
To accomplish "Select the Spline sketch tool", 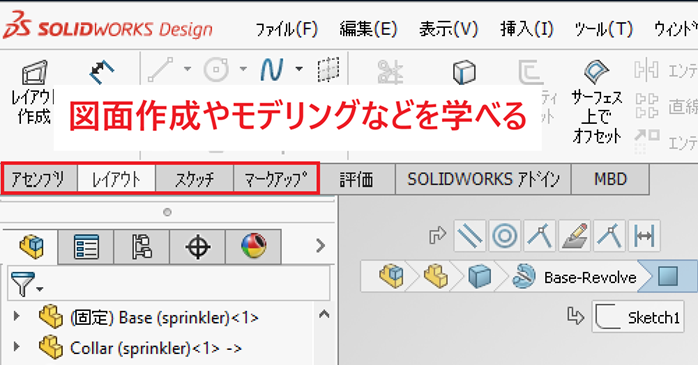I will click(x=272, y=69).
